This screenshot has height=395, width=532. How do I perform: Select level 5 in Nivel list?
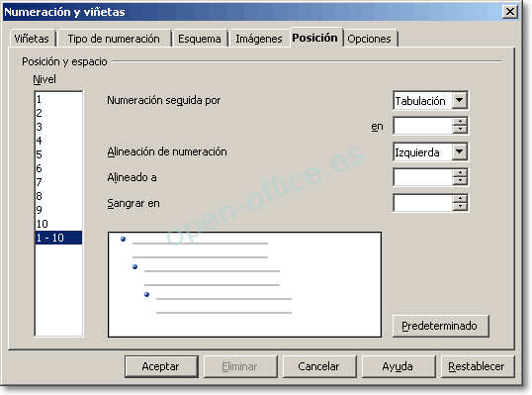point(58,154)
